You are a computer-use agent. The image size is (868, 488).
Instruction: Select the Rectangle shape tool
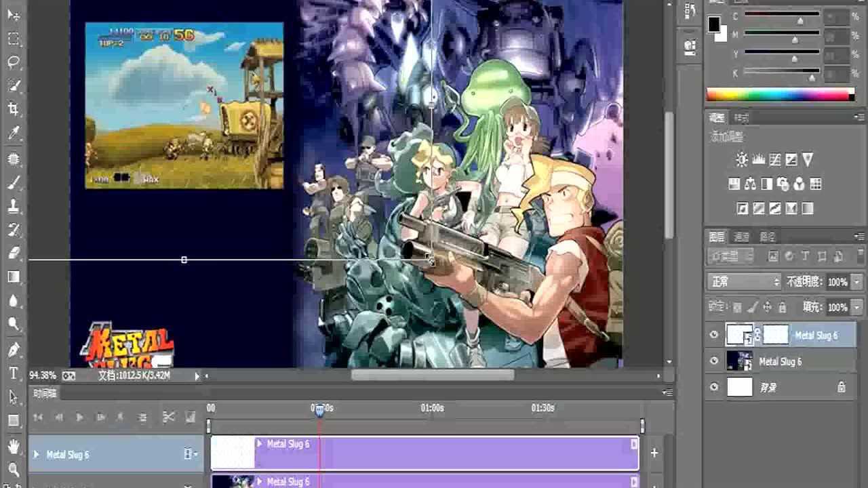[14, 420]
